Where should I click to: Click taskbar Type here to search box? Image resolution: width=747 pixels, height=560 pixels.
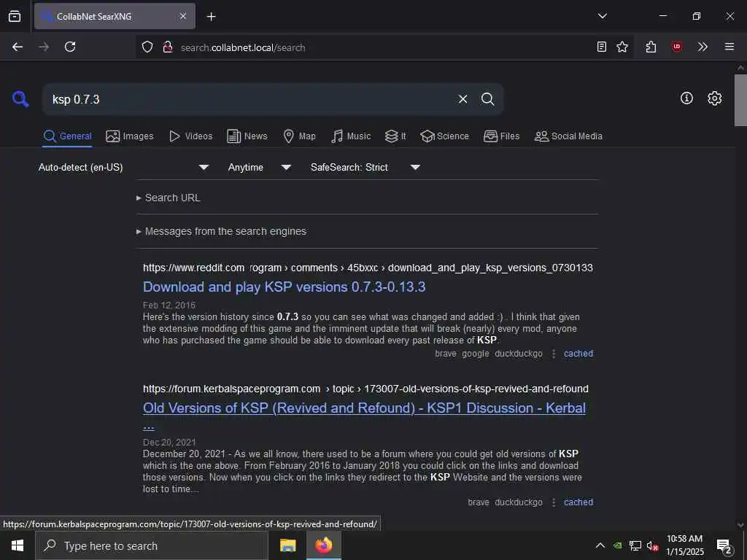(x=152, y=545)
